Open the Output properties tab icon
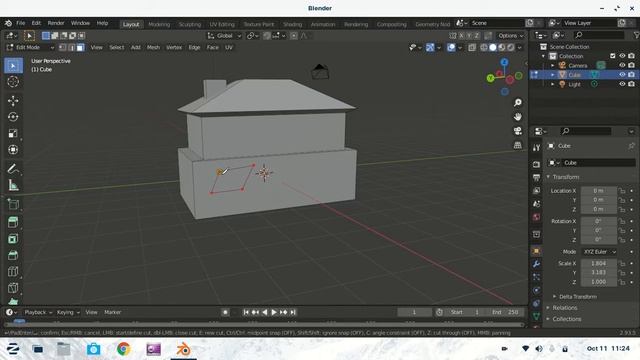 tap(536, 178)
